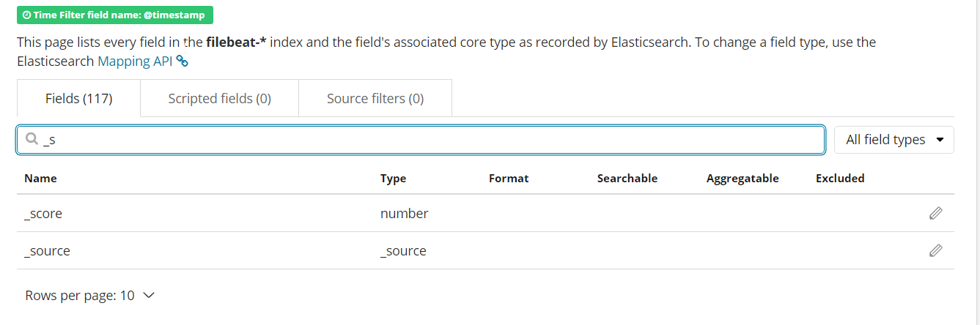Click edit pencil icon for _source field
The image size is (980, 325).
point(935,250)
